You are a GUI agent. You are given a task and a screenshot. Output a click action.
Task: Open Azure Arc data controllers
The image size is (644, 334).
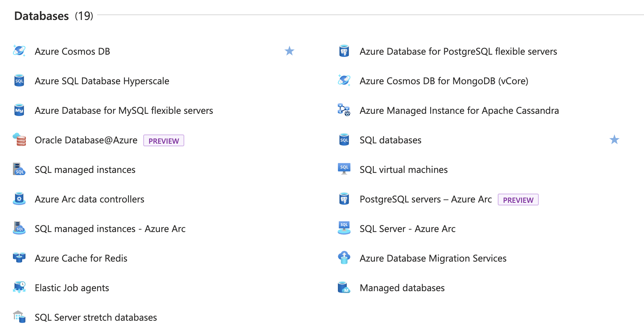coord(89,199)
